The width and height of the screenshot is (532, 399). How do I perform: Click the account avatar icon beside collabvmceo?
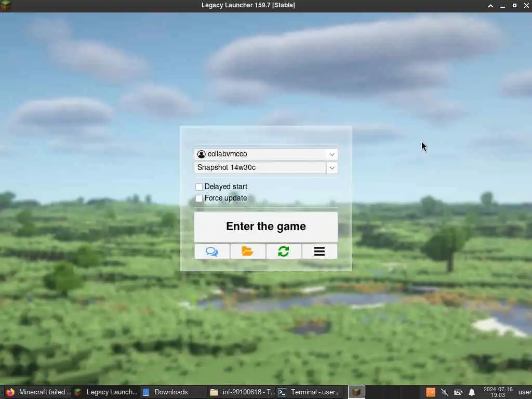point(201,154)
